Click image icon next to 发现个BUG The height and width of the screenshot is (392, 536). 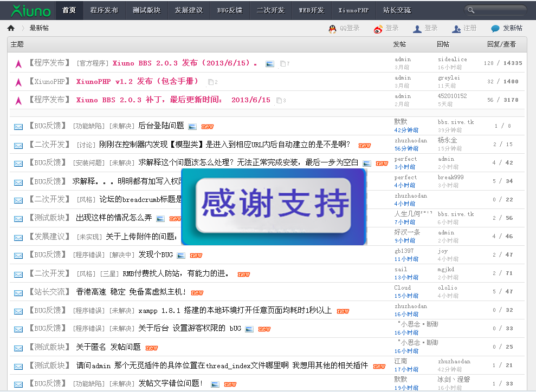tap(181, 256)
